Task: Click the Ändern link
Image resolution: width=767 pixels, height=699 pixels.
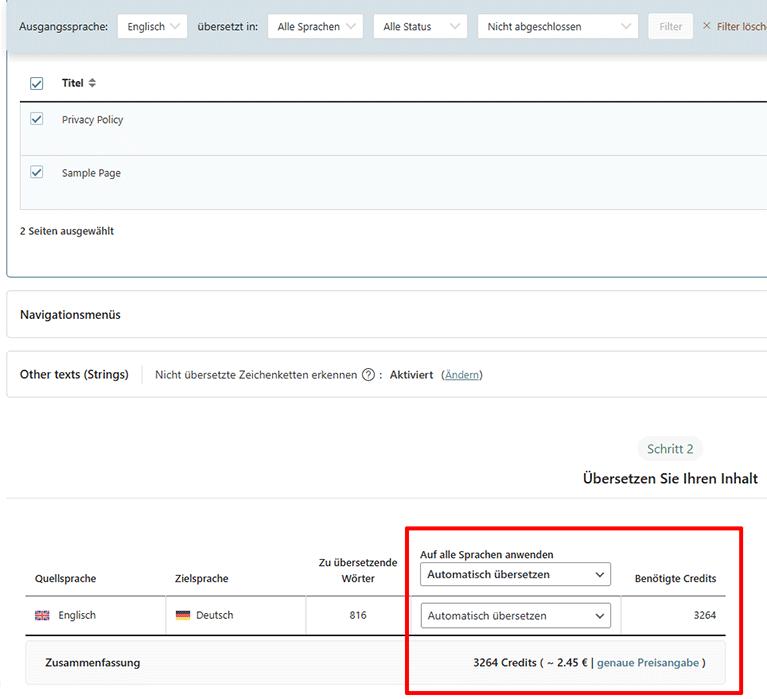Action: (x=461, y=375)
